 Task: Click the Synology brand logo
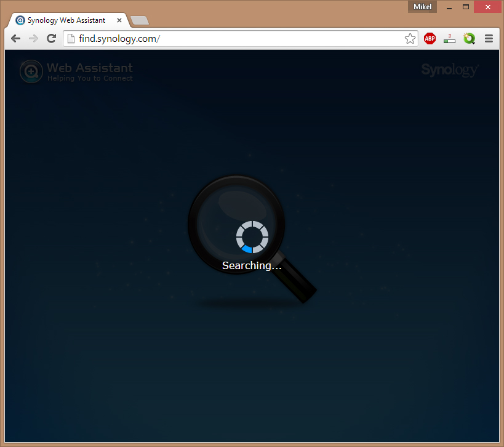pos(450,70)
